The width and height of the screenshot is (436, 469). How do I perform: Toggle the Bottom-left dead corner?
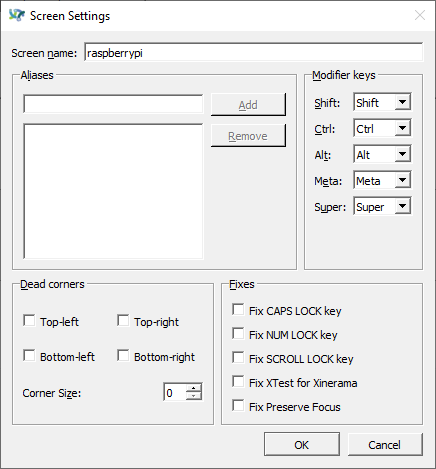29,356
